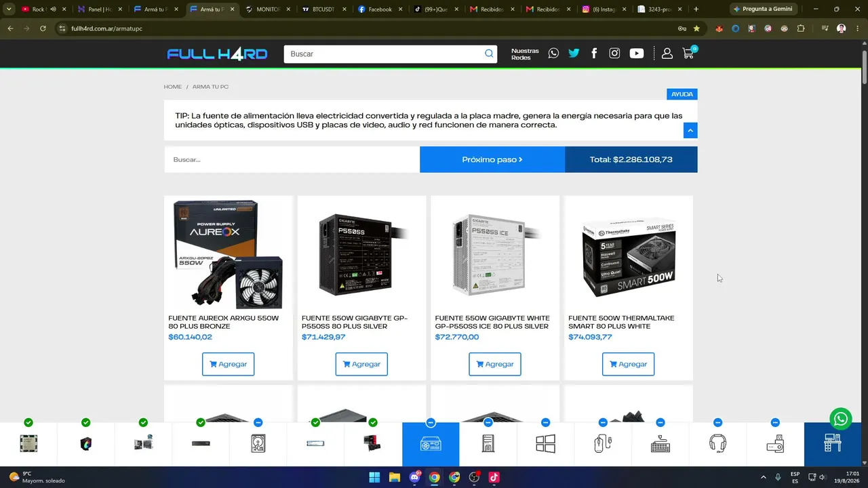
Task: Click the FULL H4RD logo
Action: [x=217, y=54]
